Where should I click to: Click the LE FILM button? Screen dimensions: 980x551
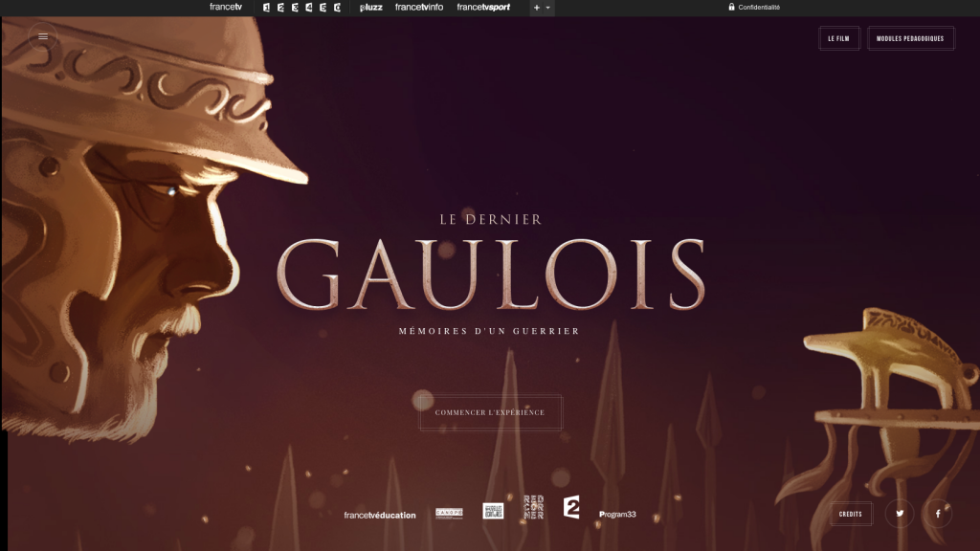tap(838, 38)
